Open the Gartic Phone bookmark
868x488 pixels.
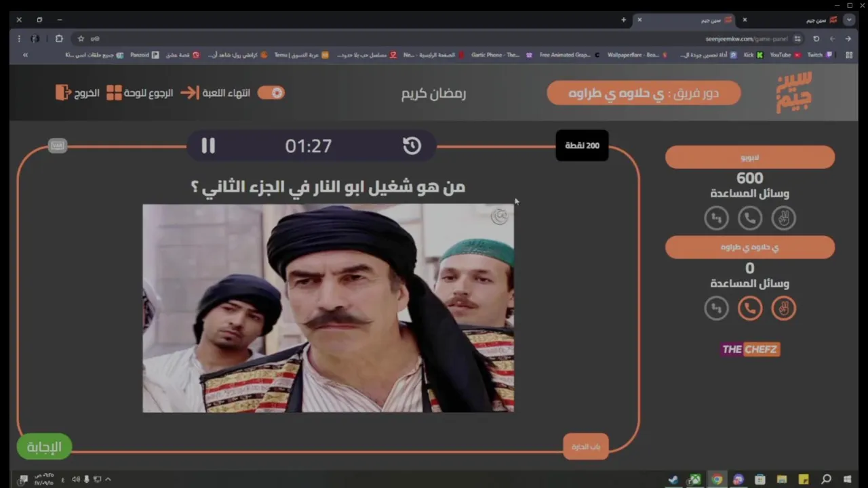pos(501,55)
